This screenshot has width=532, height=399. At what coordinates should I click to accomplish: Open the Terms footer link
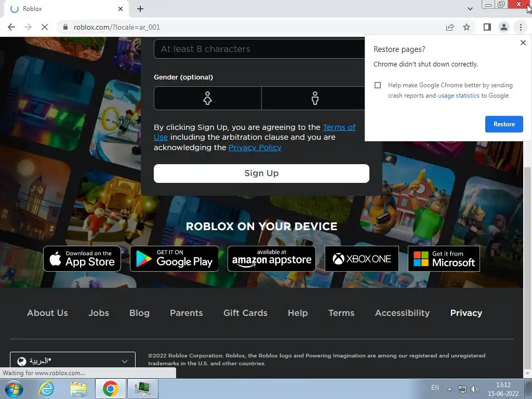[x=341, y=313]
